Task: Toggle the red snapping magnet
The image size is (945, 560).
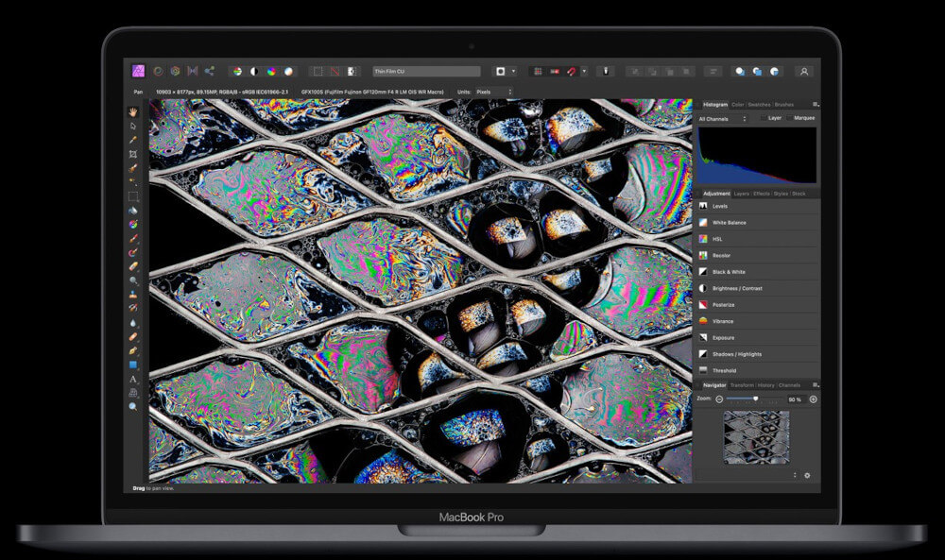Action: (572, 71)
